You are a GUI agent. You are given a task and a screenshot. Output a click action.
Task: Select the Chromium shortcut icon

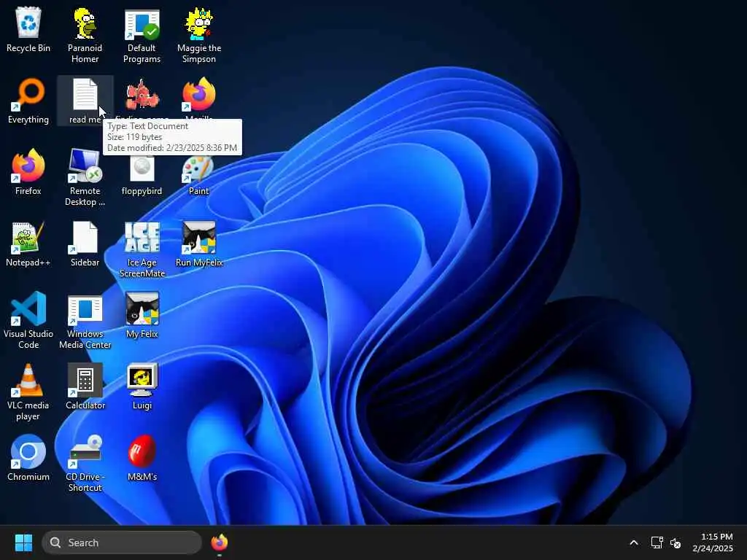pyautogui.click(x=28, y=459)
